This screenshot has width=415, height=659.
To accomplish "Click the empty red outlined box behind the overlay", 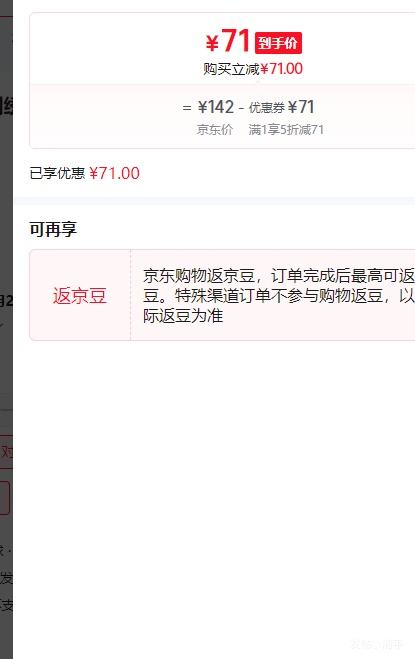I will 5,498.
